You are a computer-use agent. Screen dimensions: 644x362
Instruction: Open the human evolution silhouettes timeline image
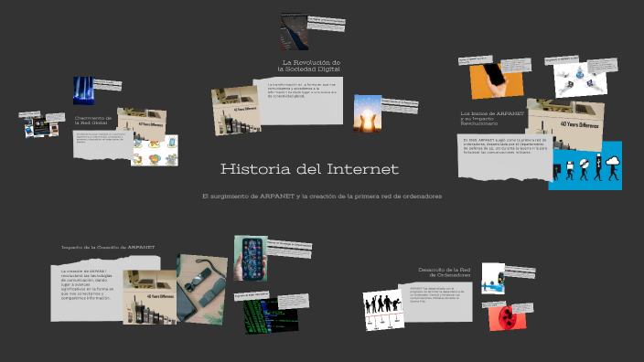click(x=383, y=310)
